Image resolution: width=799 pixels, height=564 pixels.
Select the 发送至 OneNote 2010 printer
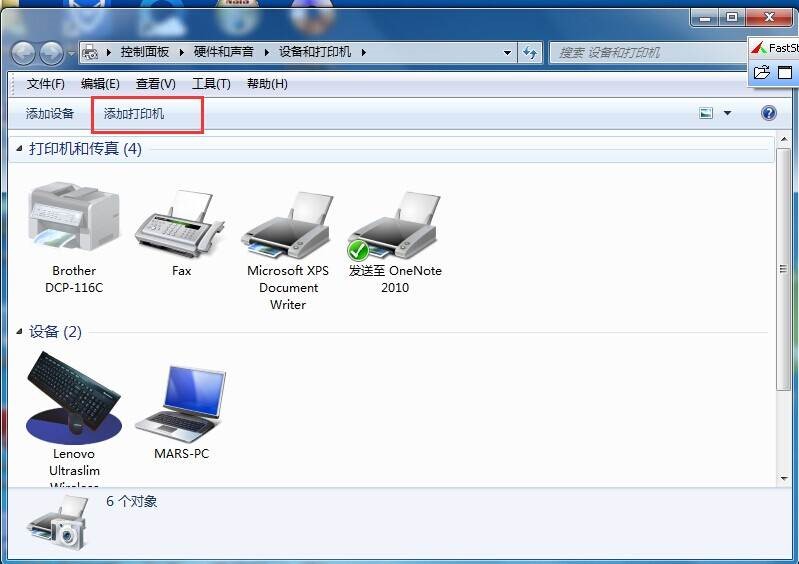click(395, 225)
